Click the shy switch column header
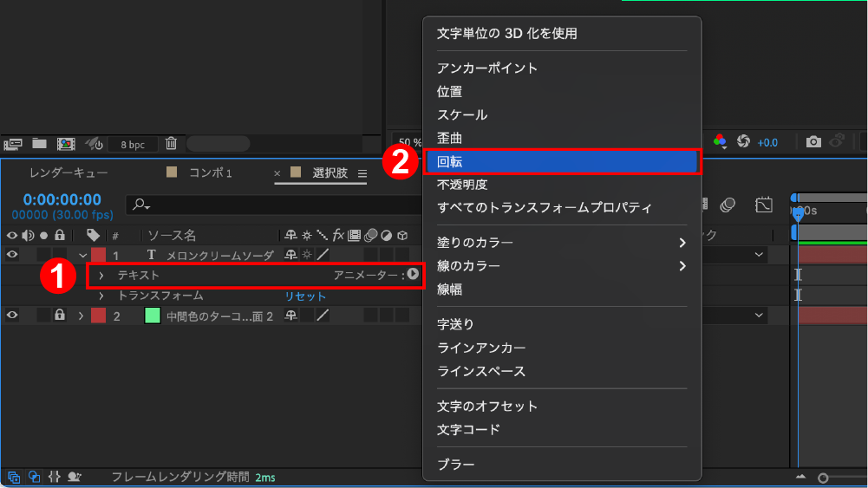This screenshot has height=488, width=868. click(x=290, y=236)
